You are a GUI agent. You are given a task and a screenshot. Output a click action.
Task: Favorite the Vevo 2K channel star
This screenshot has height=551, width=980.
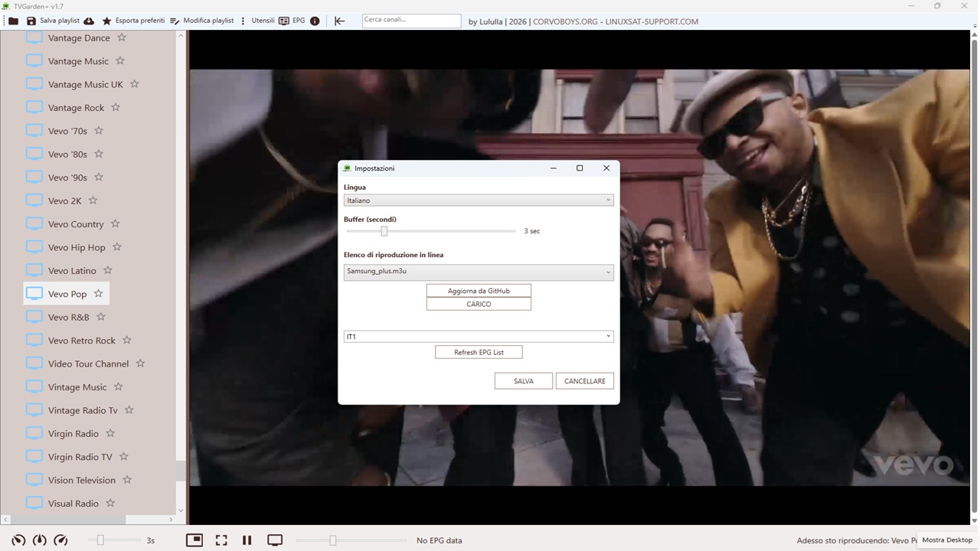pyautogui.click(x=93, y=201)
